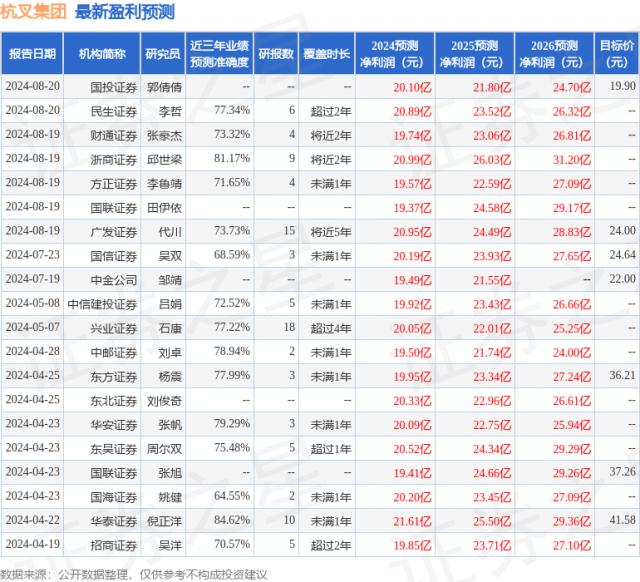Select the 广发证券 institution cell
Viewport: 640px width, 582px height.
[111, 230]
